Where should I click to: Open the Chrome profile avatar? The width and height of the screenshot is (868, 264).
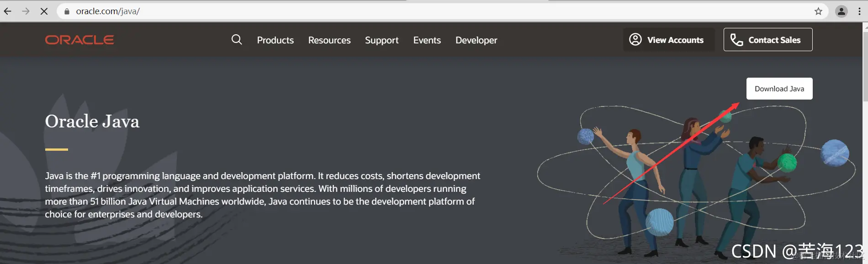tap(842, 11)
